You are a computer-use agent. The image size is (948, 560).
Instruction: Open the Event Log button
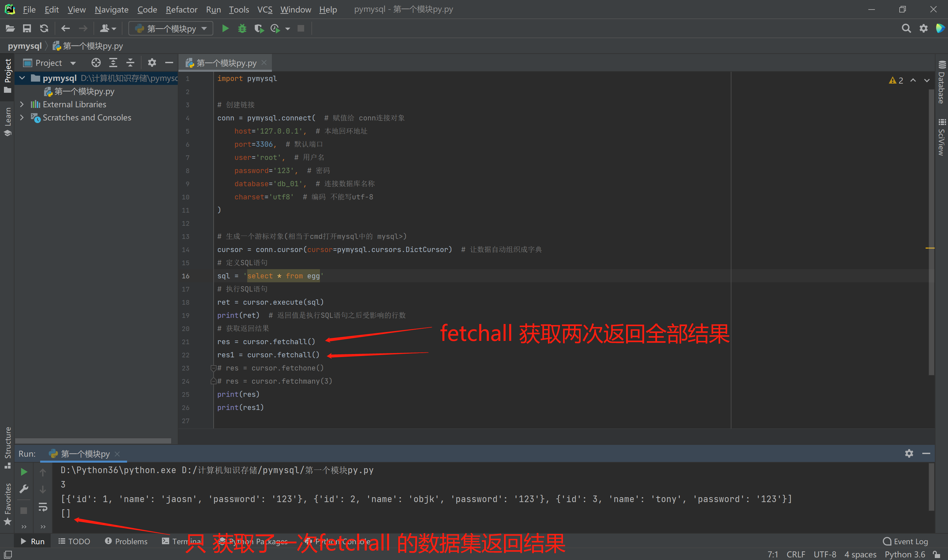coord(905,541)
